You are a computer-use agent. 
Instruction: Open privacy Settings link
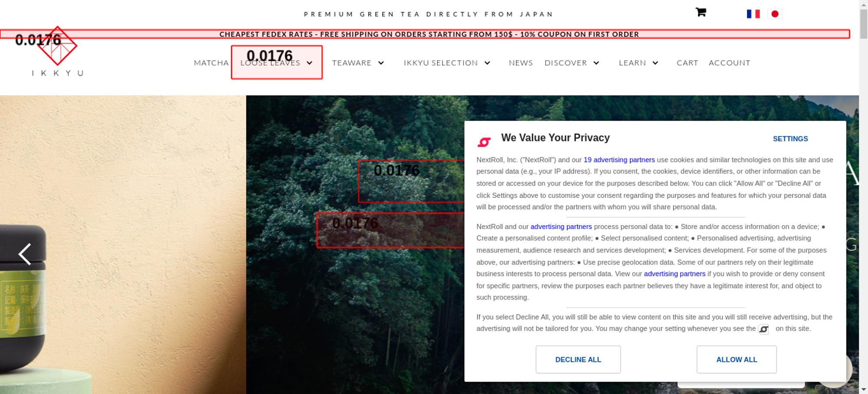pyautogui.click(x=790, y=139)
